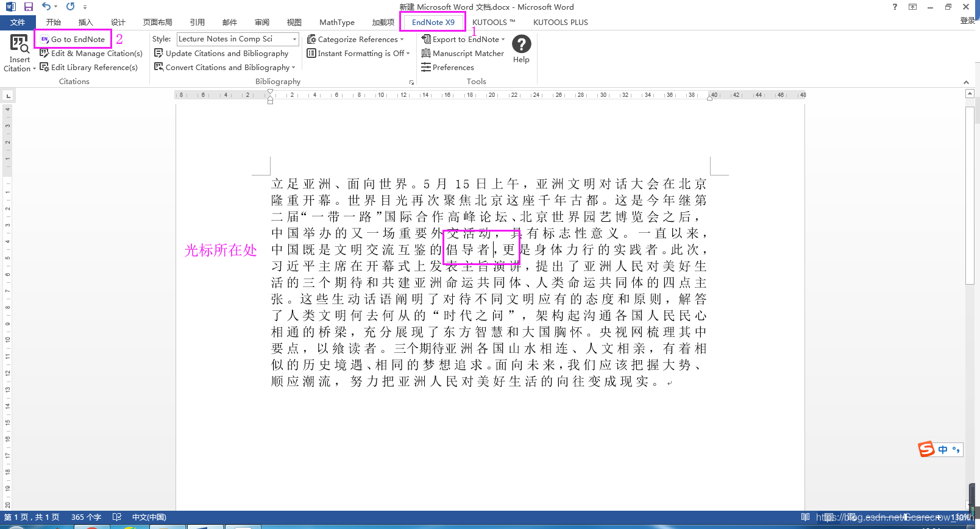Click the word count 365 个字
Screen dimensions: 980x529
(x=86, y=517)
